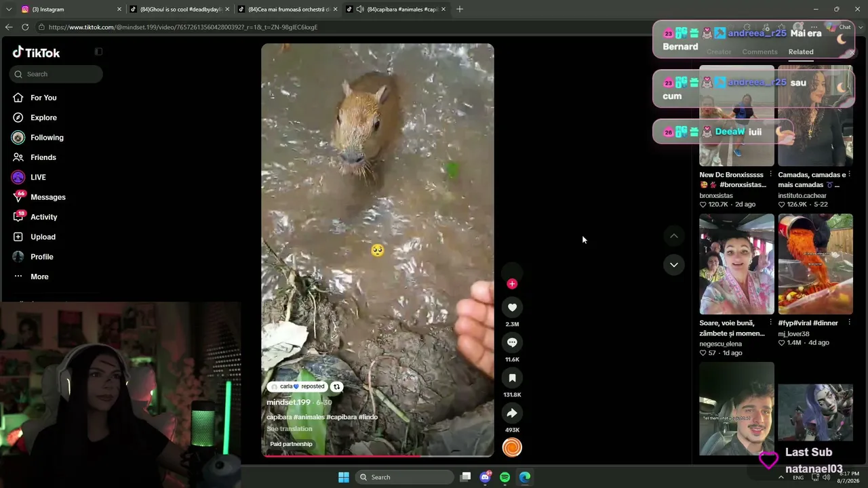Click the Windows taskbar Search box
The width and height of the screenshot is (868, 488).
click(x=404, y=477)
